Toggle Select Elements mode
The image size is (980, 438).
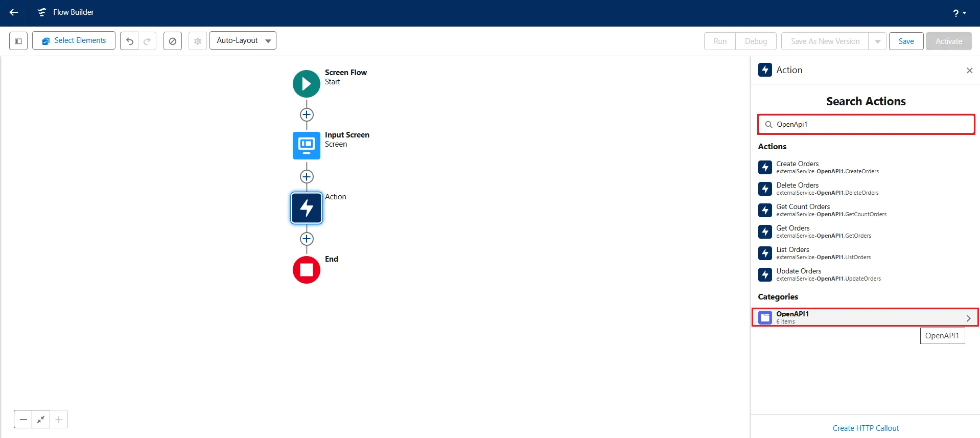click(x=74, y=41)
